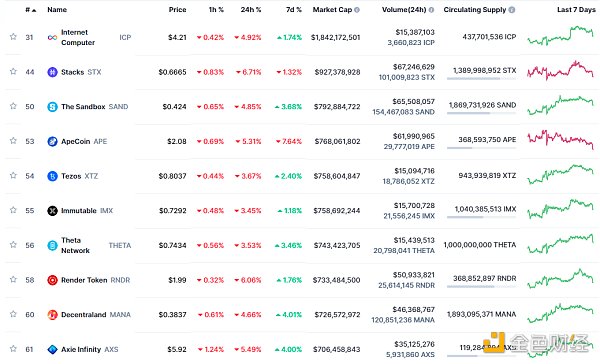Click the Immutable IMX coin logo
The height and width of the screenshot is (364, 600).
pyautogui.click(x=52, y=211)
